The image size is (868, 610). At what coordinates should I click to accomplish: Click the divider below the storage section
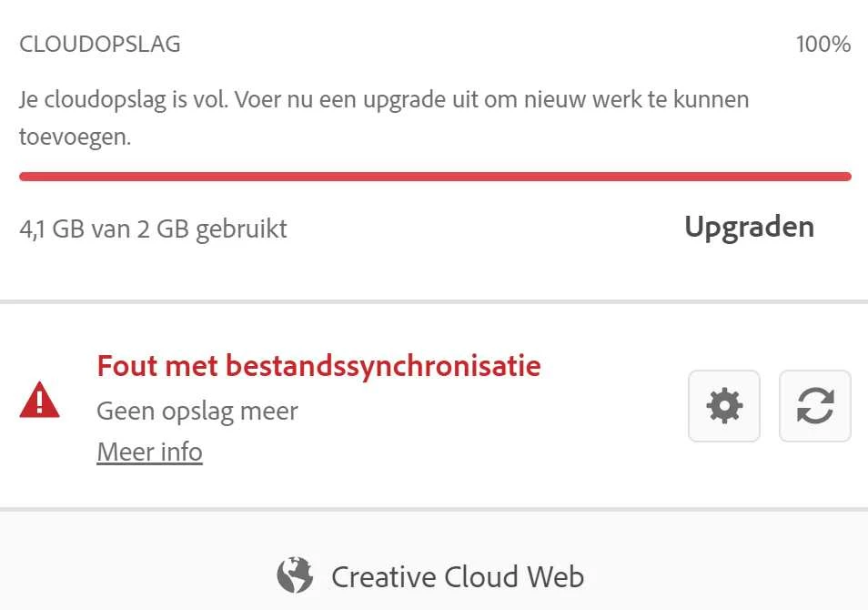[x=434, y=302]
